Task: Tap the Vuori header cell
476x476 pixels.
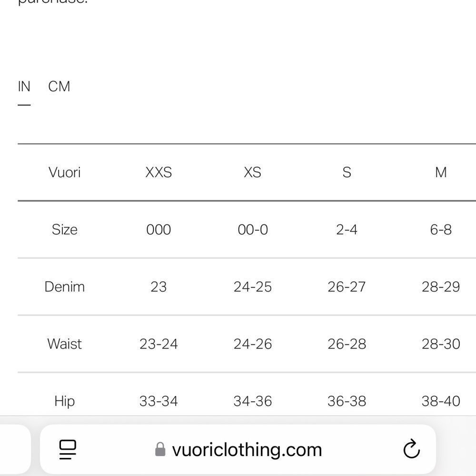Action: pyautogui.click(x=64, y=172)
